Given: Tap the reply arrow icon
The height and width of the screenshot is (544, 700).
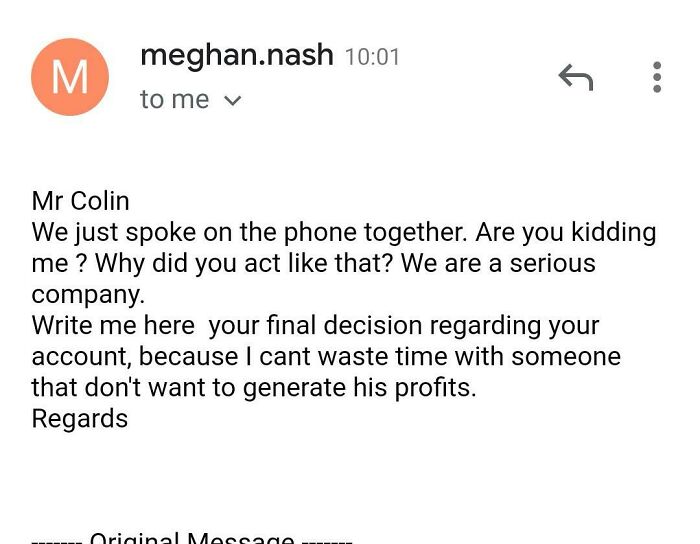Looking at the screenshot, I should pyautogui.click(x=575, y=77).
